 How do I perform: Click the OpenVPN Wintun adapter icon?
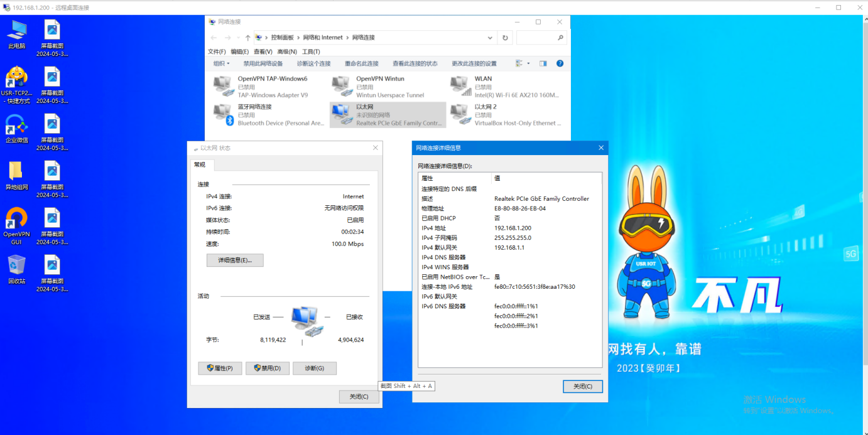tap(342, 86)
